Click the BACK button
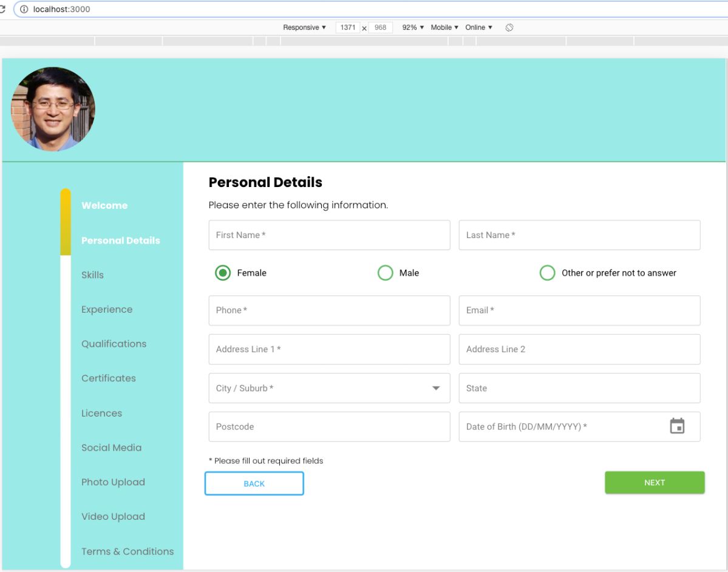 254,483
